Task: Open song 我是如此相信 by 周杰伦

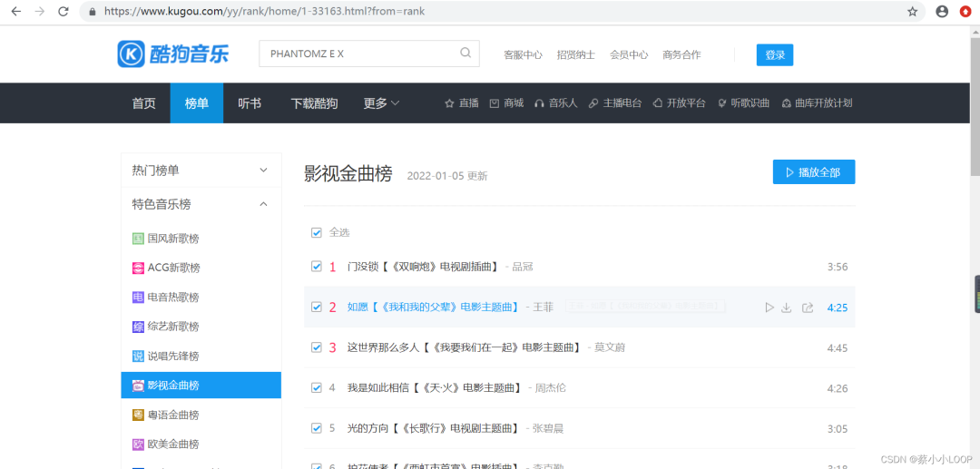Action: coord(436,388)
